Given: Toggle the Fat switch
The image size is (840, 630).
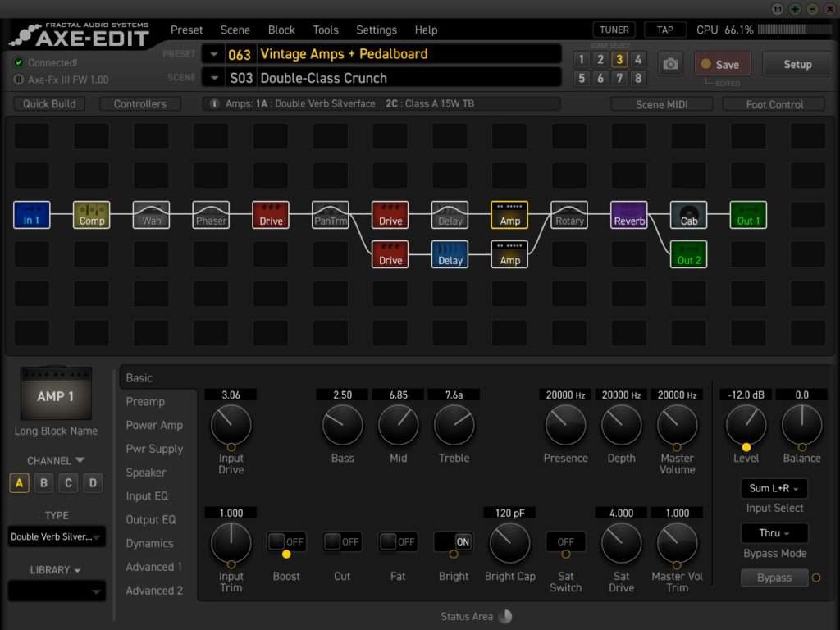Looking at the screenshot, I should (398, 541).
